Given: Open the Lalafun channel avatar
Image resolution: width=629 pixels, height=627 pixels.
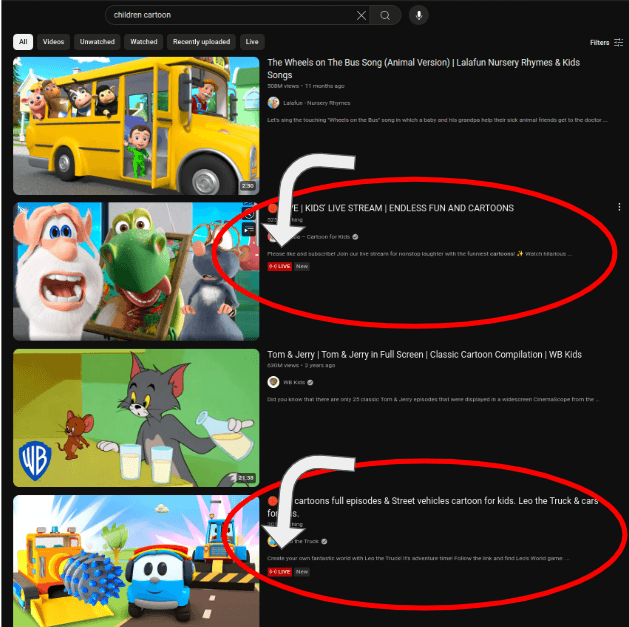Looking at the screenshot, I should [274, 103].
